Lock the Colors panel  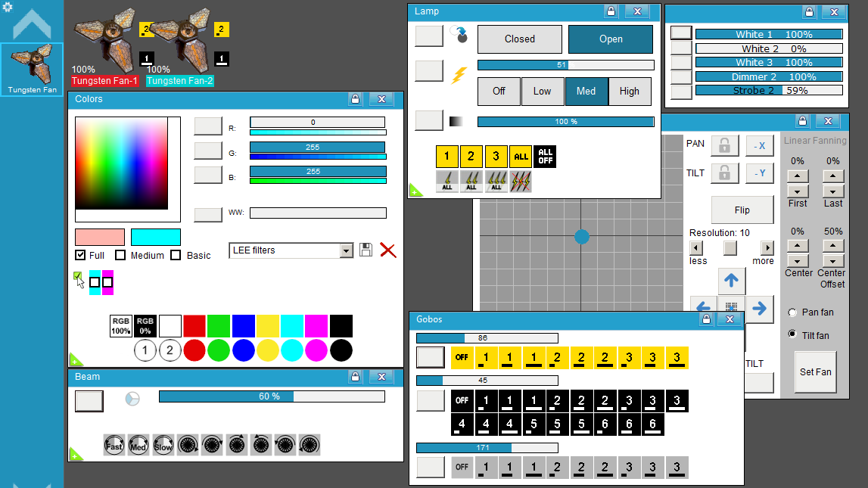pyautogui.click(x=356, y=99)
